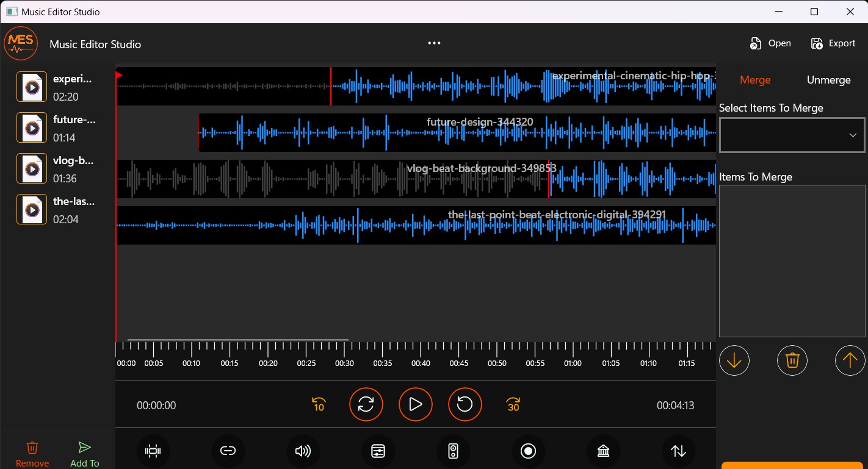Select the Merge tab
The image size is (868, 469).
[755, 80]
